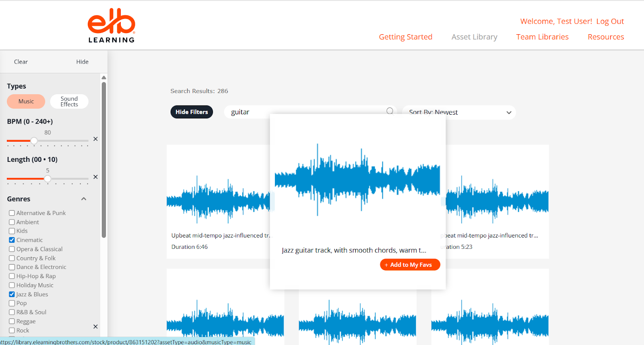The height and width of the screenshot is (345, 644).
Task: Click the Log Out link
Action: click(610, 21)
